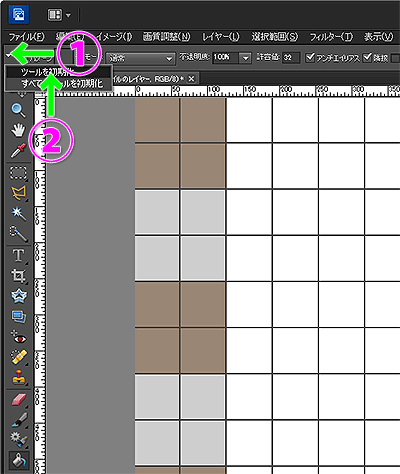
Task: Select the Magic Wand tool
Action: coord(19,213)
